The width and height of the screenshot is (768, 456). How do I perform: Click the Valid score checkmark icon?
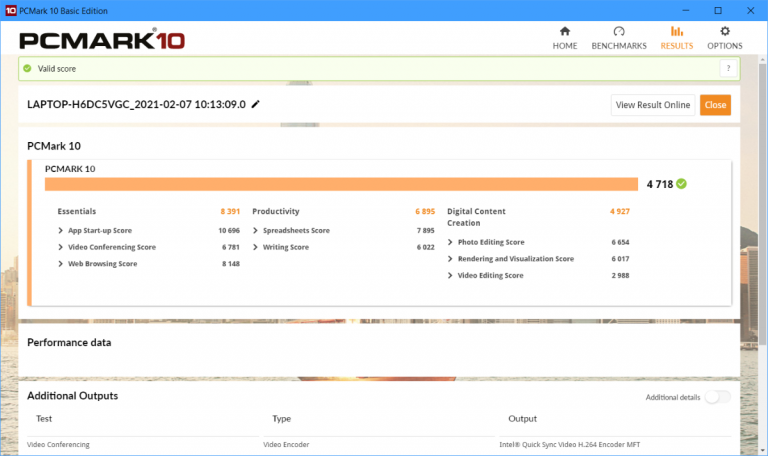[x=28, y=69]
